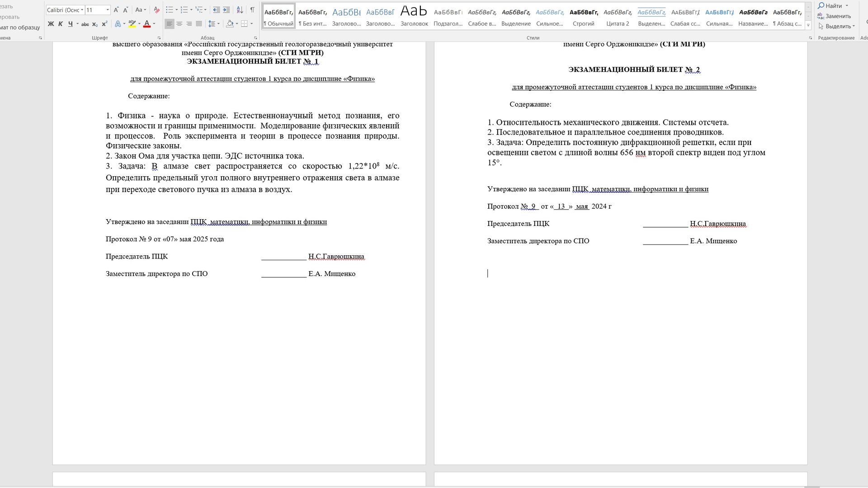Screen dimensions: 868x488
Task: Decrease paragraph indent
Action: tap(217, 10)
